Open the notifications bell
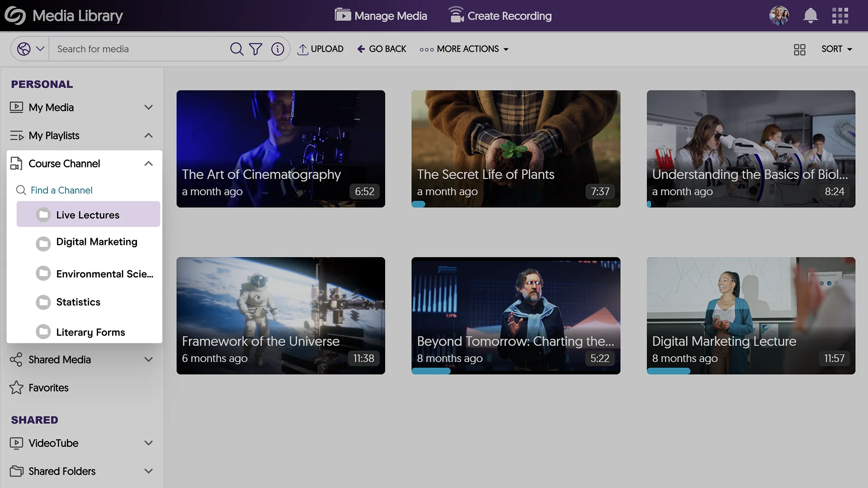Viewport: 868px width, 488px height. click(810, 16)
